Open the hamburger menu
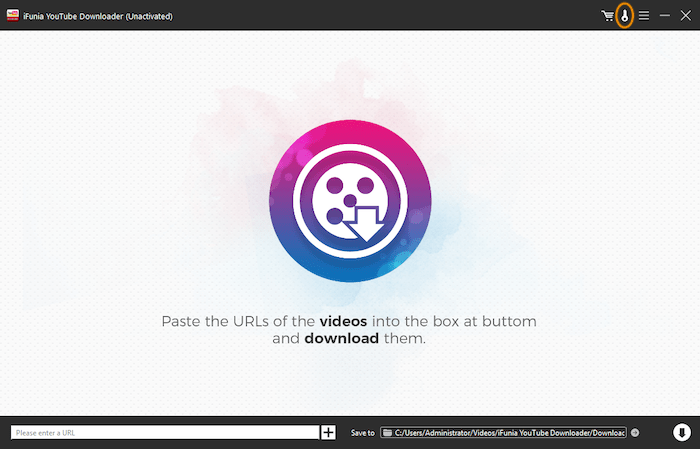The image size is (700, 449). tap(644, 16)
